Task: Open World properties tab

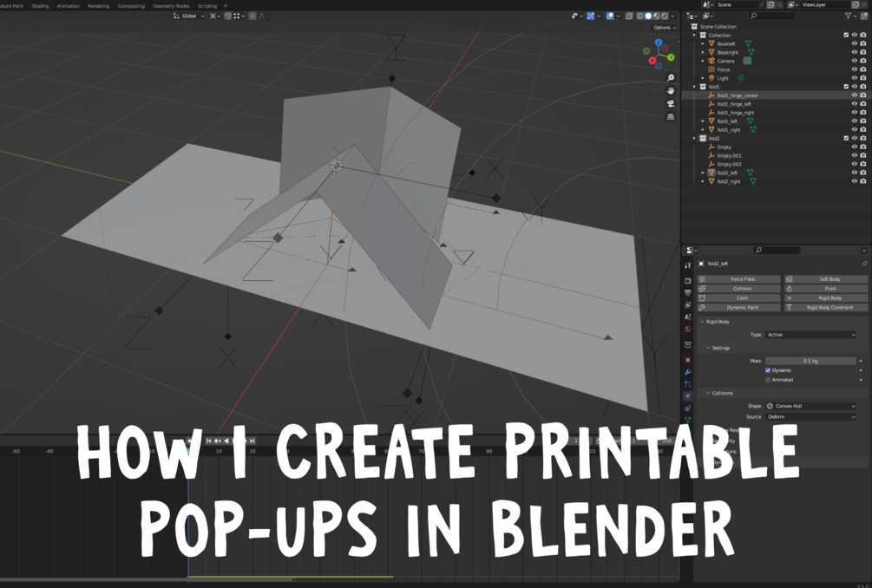Action: coord(688,329)
